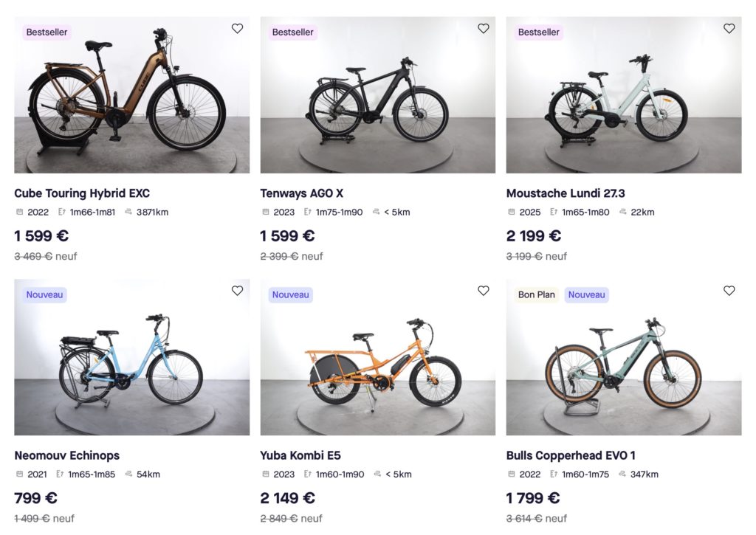View the orange Yuba cargo bike image
Screen dimensions: 756x535
point(377,362)
